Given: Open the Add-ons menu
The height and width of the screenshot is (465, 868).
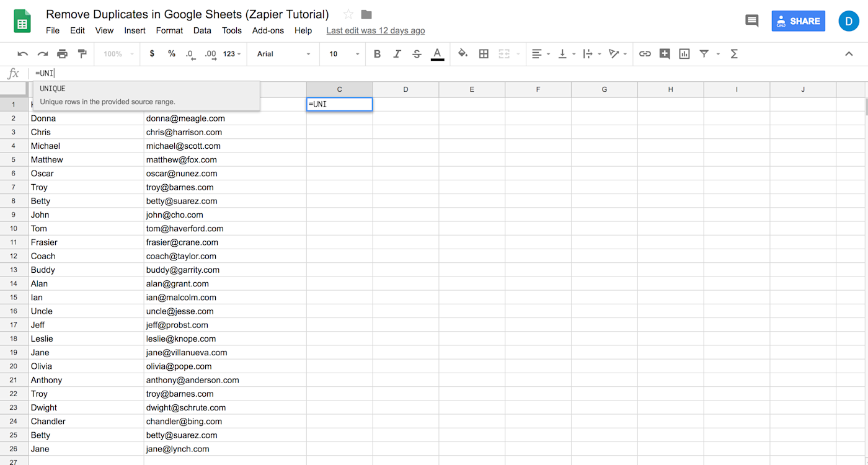Looking at the screenshot, I should point(268,30).
